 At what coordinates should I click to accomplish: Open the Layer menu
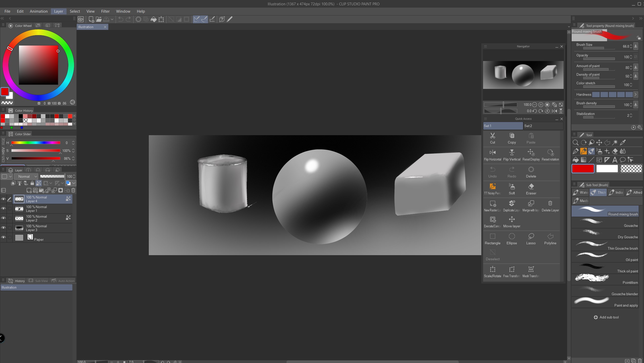point(58,11)
